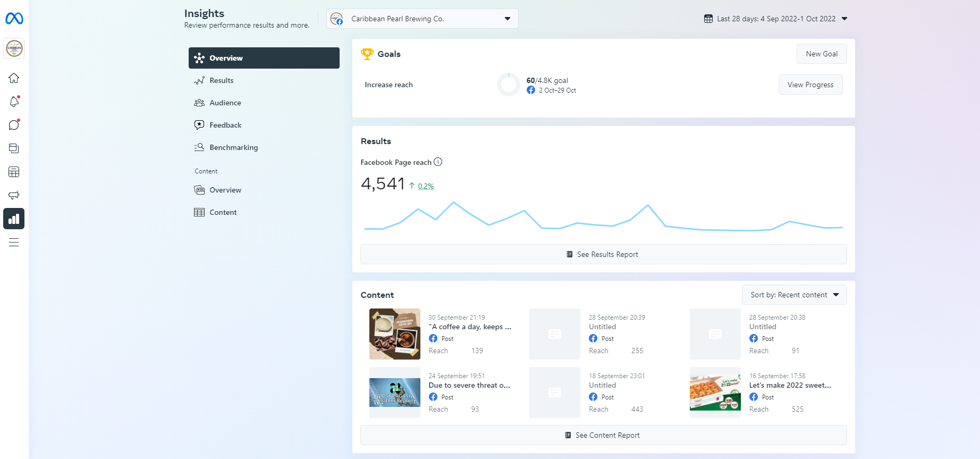The width and height of the screenshot is (980, 459).
Task: Open notifications bell icon
Action: pos(14,102)
